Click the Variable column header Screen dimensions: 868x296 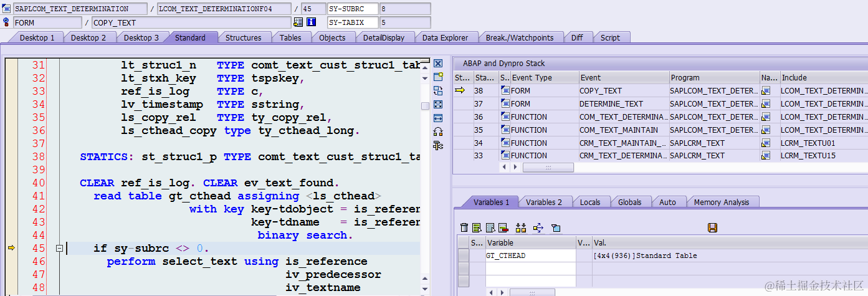(x=531, y=242)
